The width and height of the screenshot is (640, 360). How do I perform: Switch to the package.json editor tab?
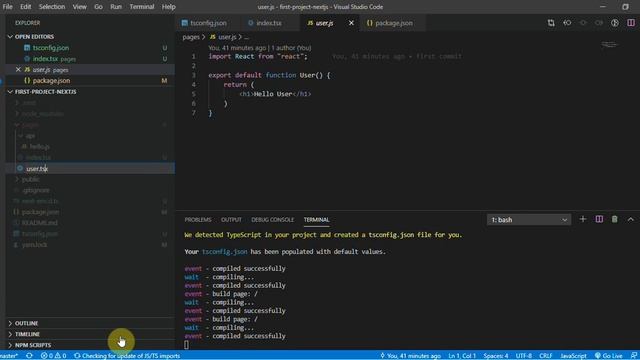[x=393, y=23]
